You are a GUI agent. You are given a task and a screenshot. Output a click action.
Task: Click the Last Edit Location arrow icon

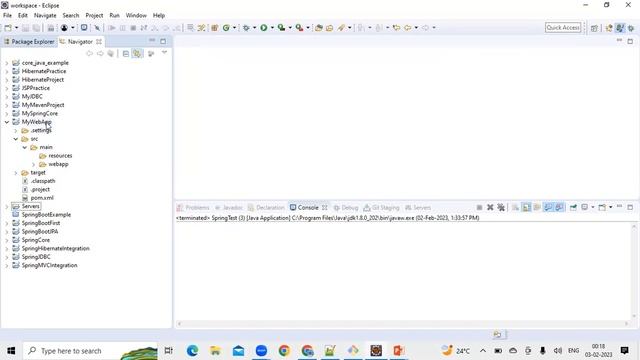pos(396,28)
